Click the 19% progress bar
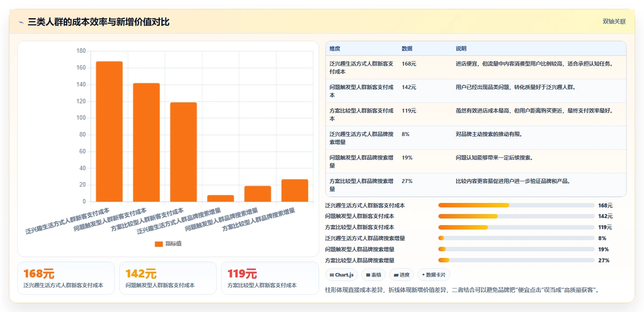 (x=516, y=249)
